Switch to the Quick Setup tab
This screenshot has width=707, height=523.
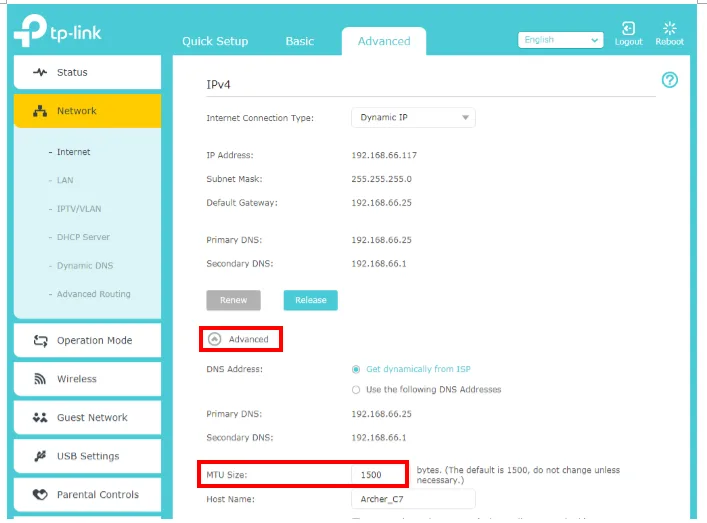(215, 41)
